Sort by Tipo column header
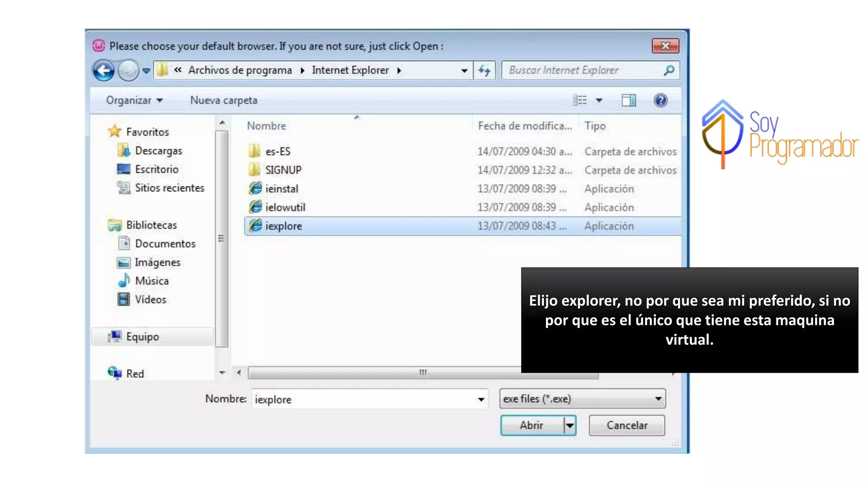The height and width of the screenshot is (488, 868). pos(595,126)
